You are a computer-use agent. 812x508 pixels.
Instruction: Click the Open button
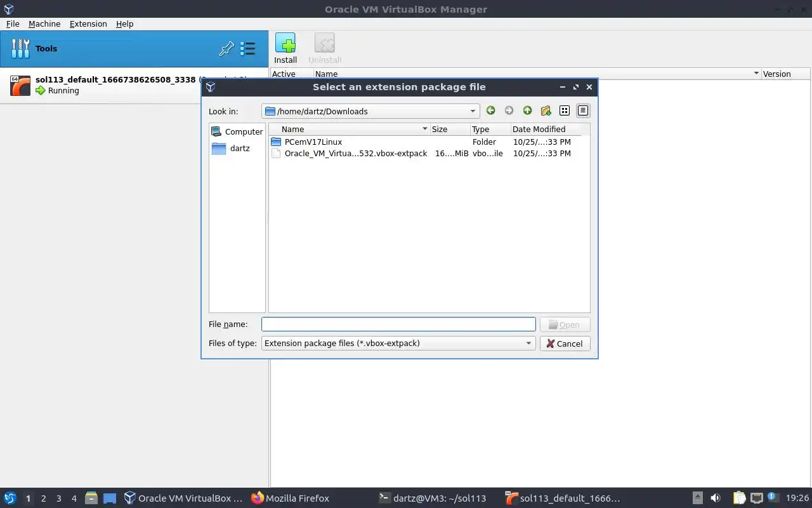point(565,324)
